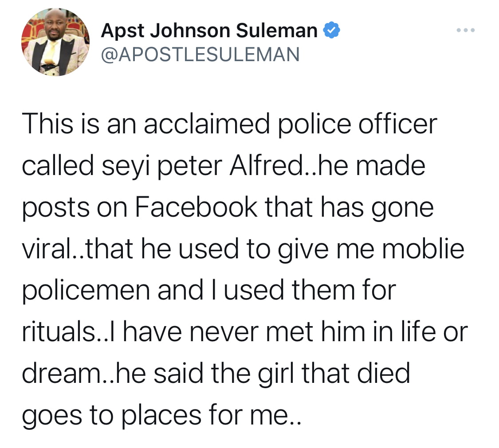Click the display name Apst Johnson Suleman
This screenshot has width=499, height=448.
coord(209,31)
